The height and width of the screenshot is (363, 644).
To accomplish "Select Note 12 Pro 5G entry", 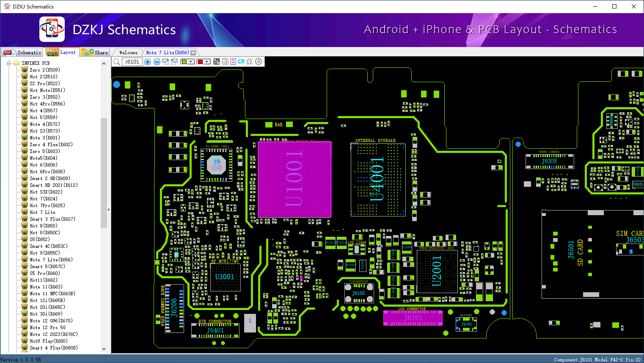I will coord(48,327).
